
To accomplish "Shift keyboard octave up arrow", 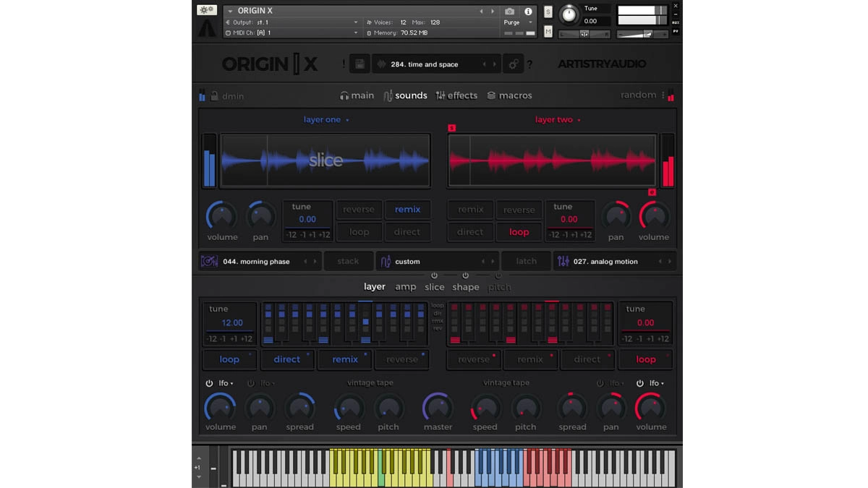I will 199,457.
